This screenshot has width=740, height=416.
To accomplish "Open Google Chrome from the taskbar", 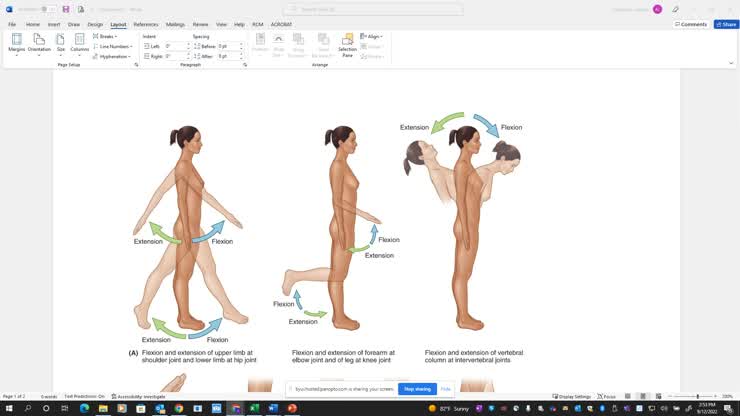I will click(x=178, y=408).
